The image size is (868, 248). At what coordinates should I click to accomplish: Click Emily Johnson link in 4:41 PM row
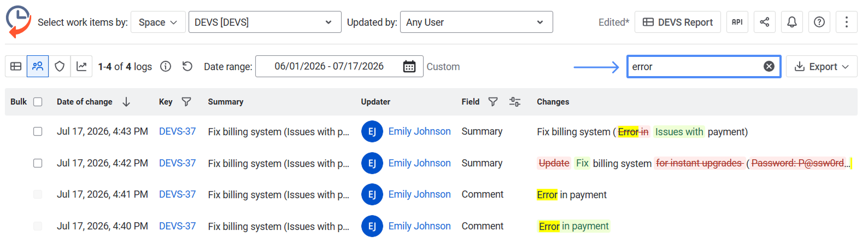pyautogui.click(x=419, y=194)
